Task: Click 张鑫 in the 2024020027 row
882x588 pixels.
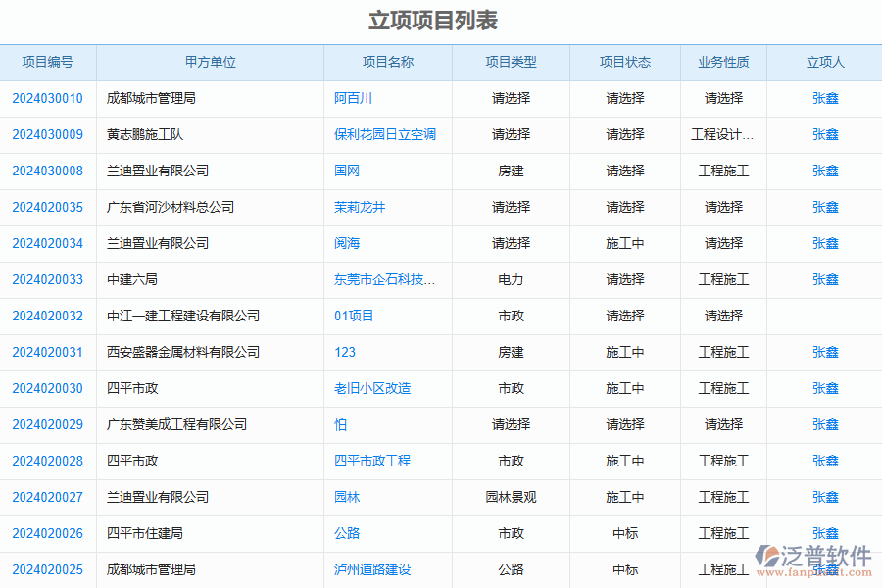Action: [825, 498]
